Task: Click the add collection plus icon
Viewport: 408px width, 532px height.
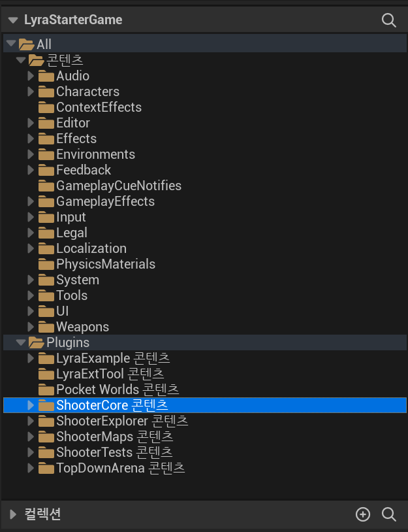Action: pos(362,514)
